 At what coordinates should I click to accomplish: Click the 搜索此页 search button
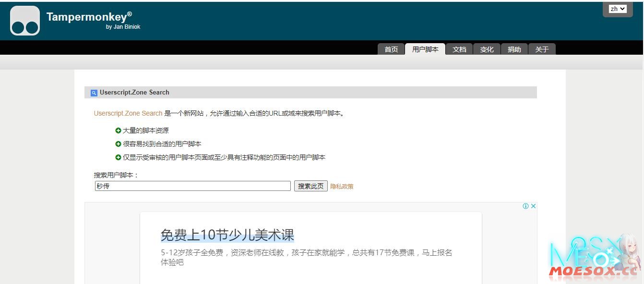310,186
